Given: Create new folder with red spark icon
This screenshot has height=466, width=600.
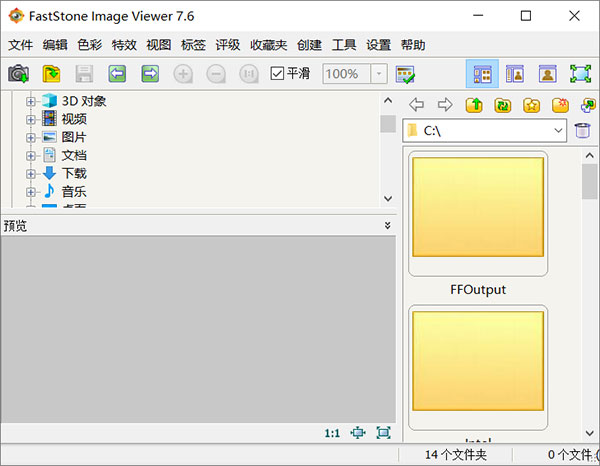Looking at the screenshot, I should [560, 105].
